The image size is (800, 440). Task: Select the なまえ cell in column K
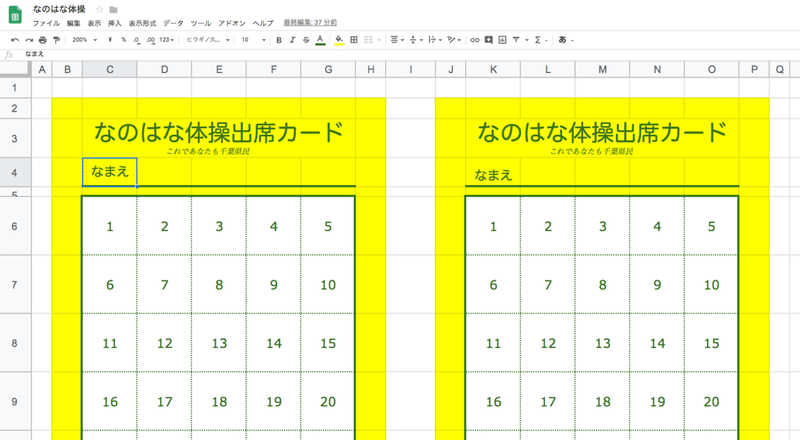pyautogui.click(x=493, y=172)
